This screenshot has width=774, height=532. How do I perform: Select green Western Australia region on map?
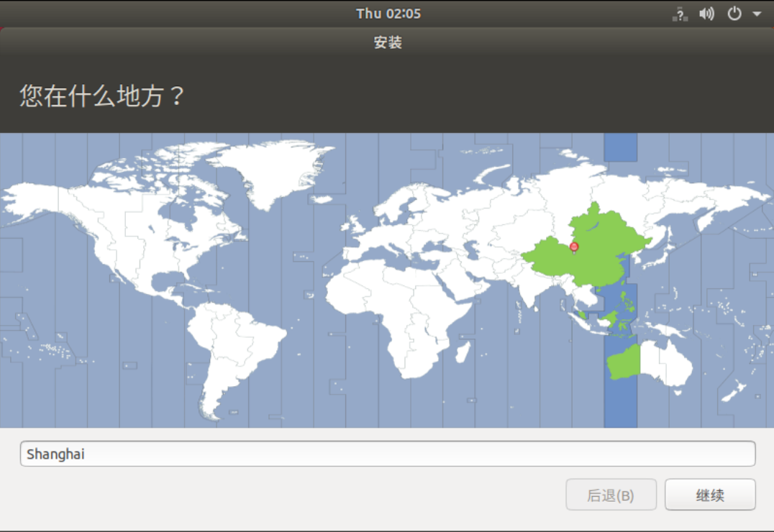coord(624,363)
